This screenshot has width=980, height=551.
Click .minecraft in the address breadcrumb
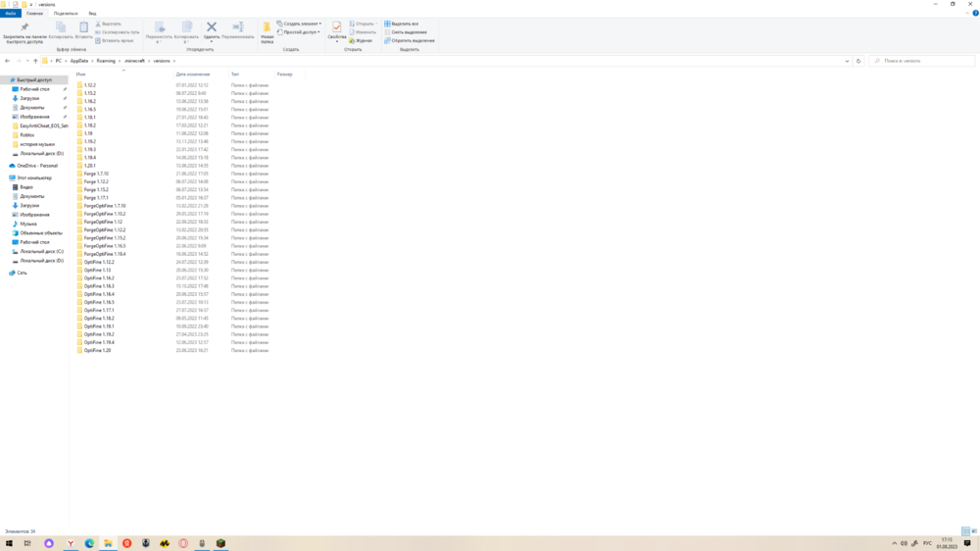tap(134, 61)
